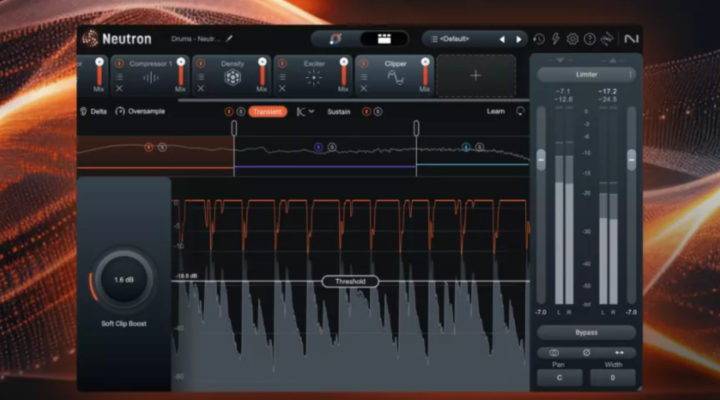Switch to the detailed modules view icon
The width and height of the screenshot is (720, 400).
pyautogui.click(x=384, y=39)
